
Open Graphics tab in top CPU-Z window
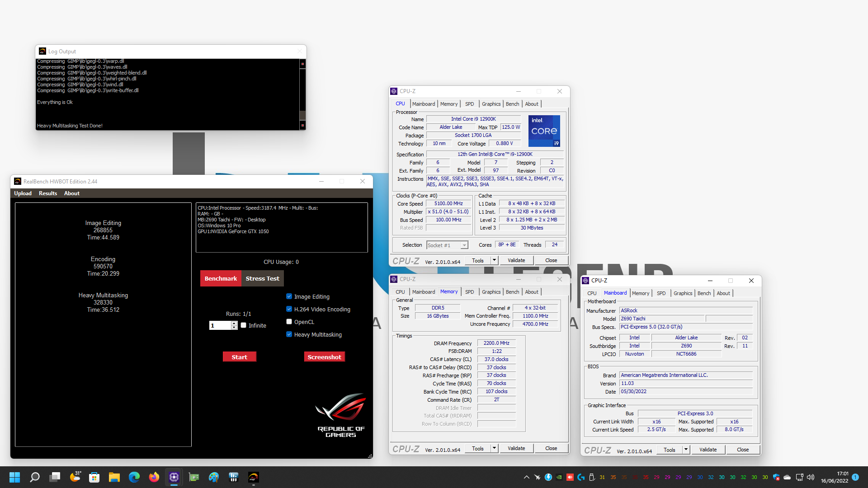(491, 104)
